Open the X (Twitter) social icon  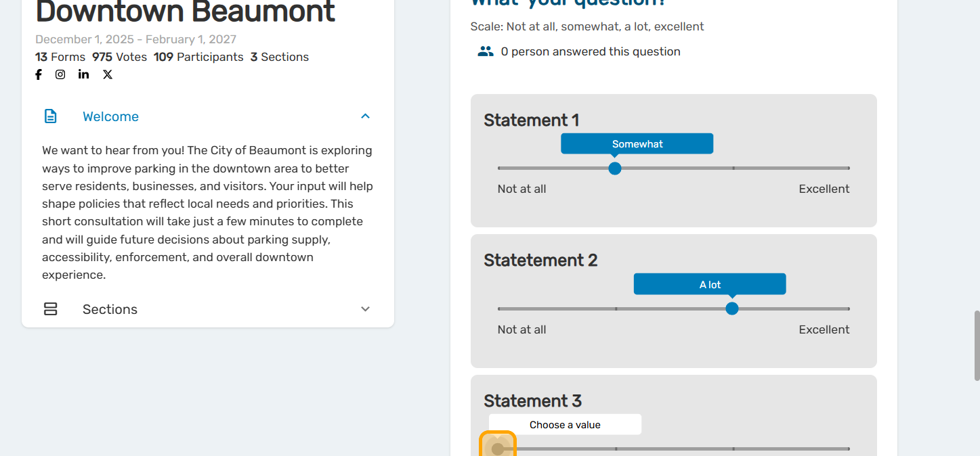(108, 74)
